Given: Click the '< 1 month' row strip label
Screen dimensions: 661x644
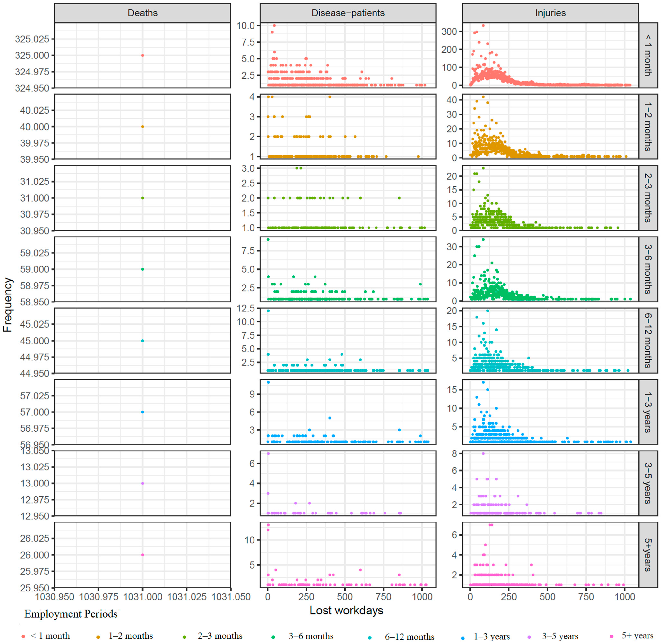Looking at the screenshot, I should click(648, 55).
